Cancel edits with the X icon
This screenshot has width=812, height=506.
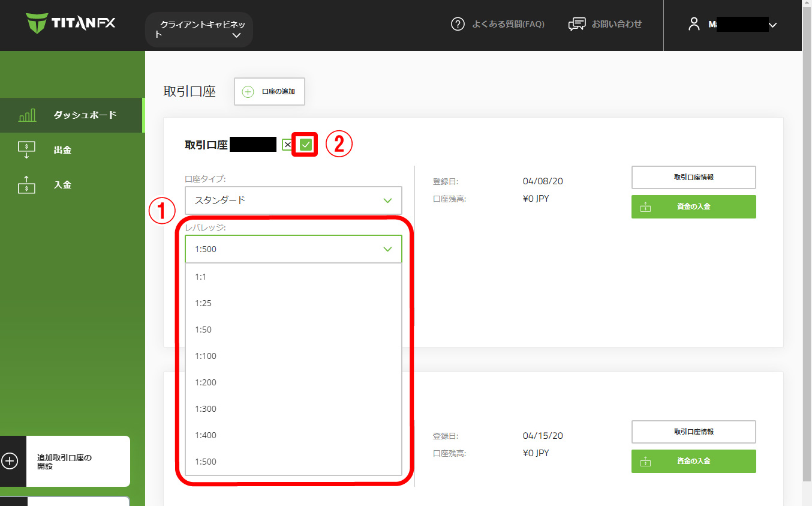287,145
